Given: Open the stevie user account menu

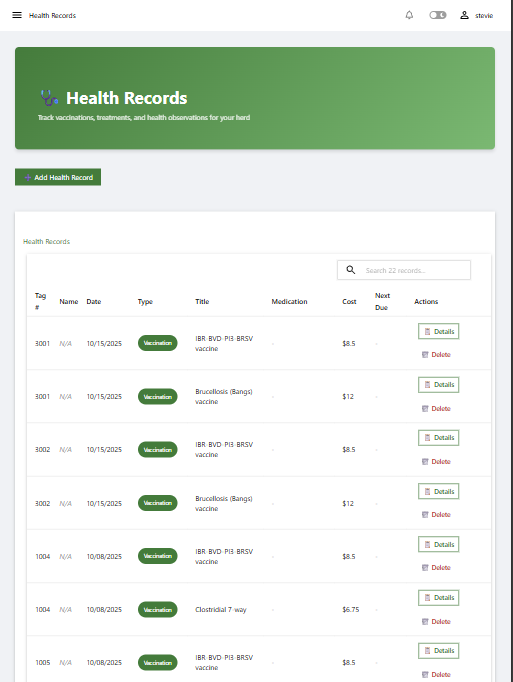Looking at the screenshot, I should pyautogui.click(x=476, y=15).
